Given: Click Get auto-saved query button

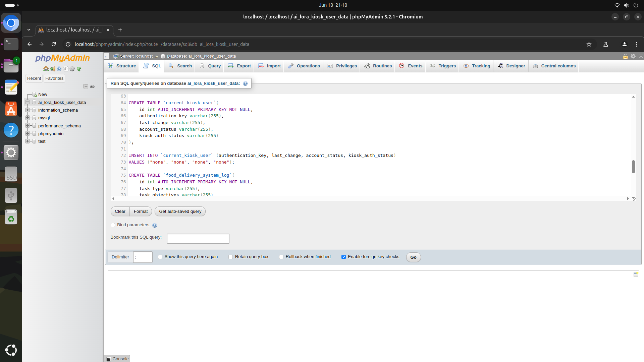Looking at the screenshot, I should pyautogui.click(x=180, y=212).
